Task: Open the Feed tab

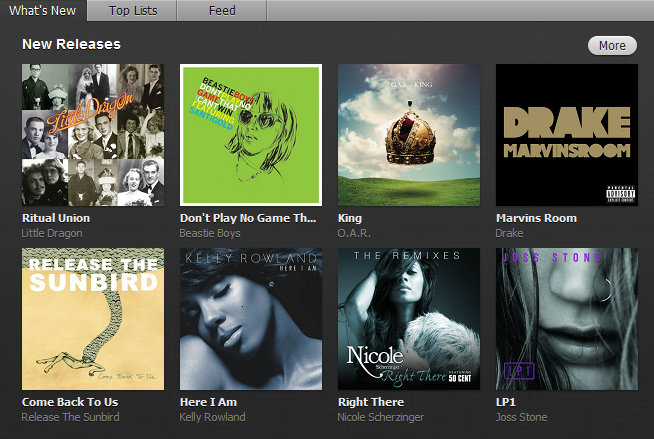Action: coord(222,10)
